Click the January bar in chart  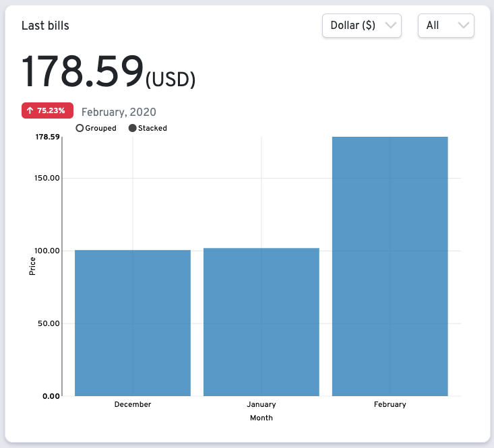tap(261, 322)
